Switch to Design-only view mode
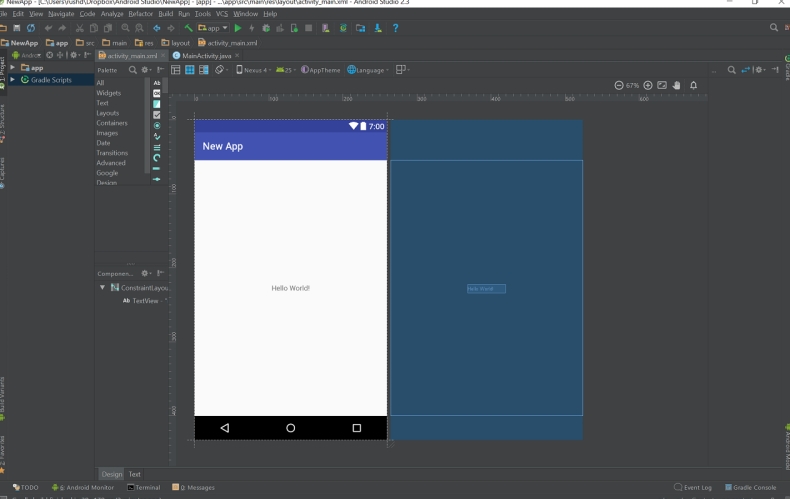 tap(176, 70)
